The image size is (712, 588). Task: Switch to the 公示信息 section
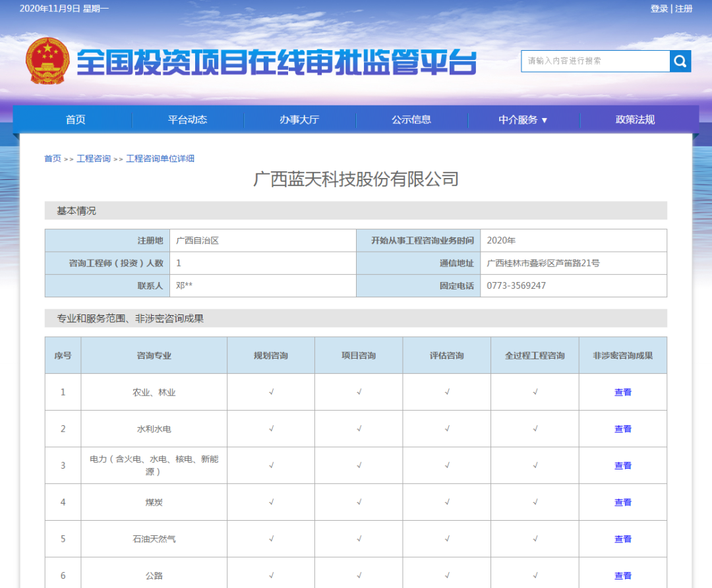[412, 119]
